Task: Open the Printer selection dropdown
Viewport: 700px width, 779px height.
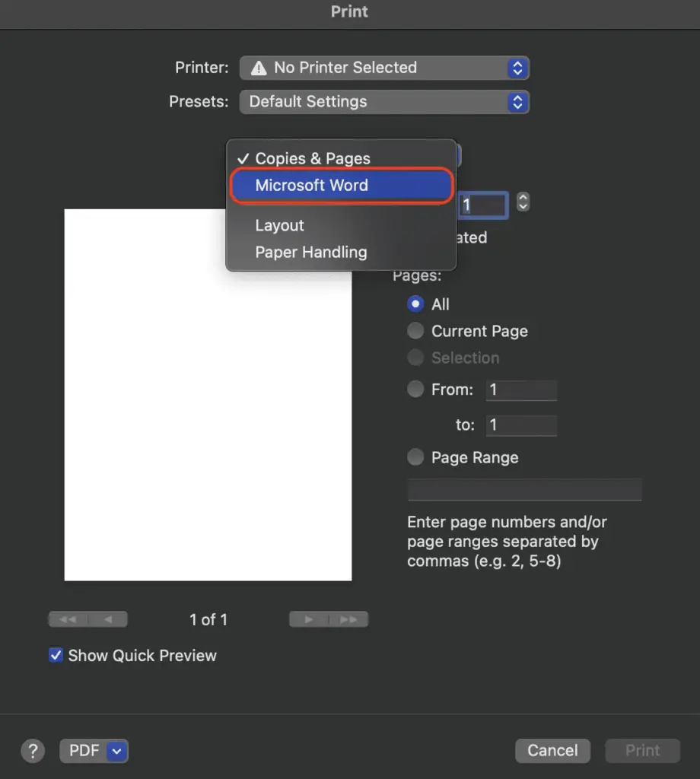Action: tap(384, 68)
